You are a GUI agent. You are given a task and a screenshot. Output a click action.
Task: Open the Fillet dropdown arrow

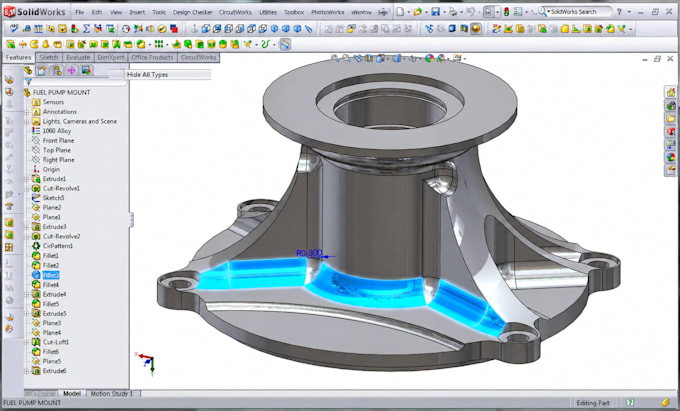click(150, 45)
